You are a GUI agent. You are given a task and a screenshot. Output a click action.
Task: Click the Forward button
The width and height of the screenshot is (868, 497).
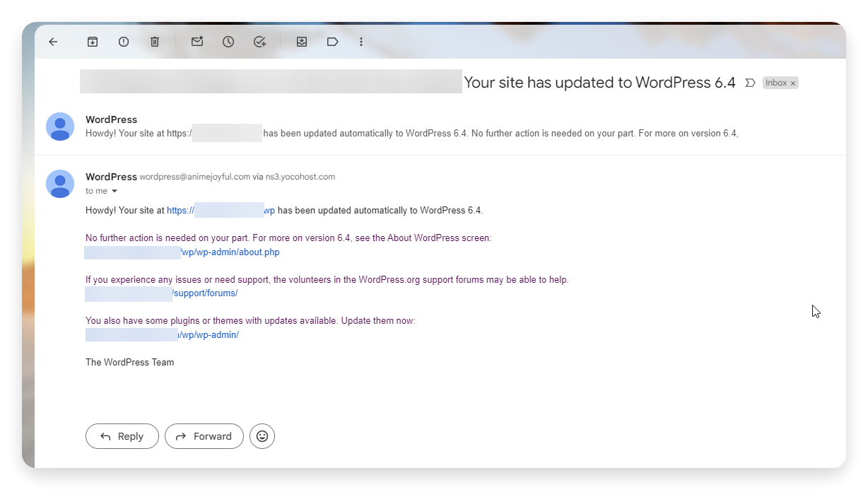pyautogui.click(x=204, y=436)
